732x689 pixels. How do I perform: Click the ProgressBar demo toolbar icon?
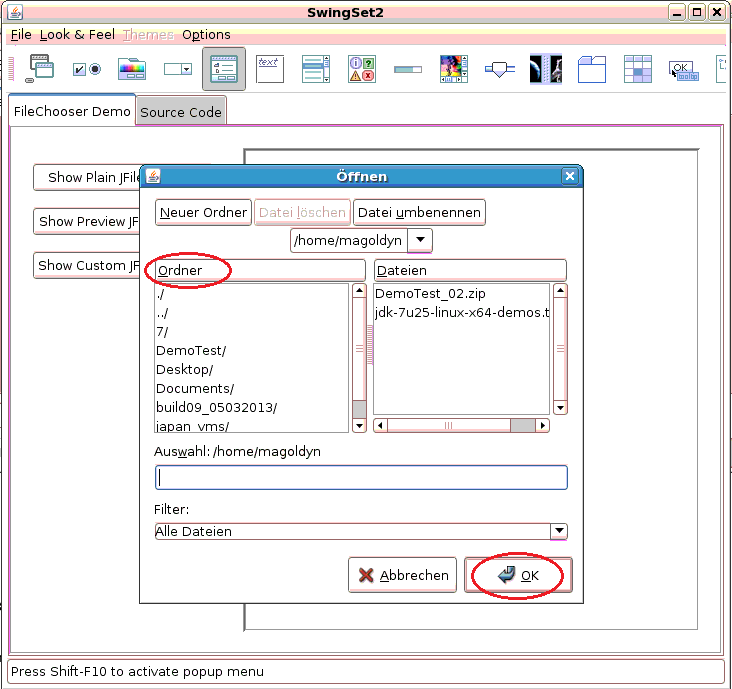click(x=408, y=69)
